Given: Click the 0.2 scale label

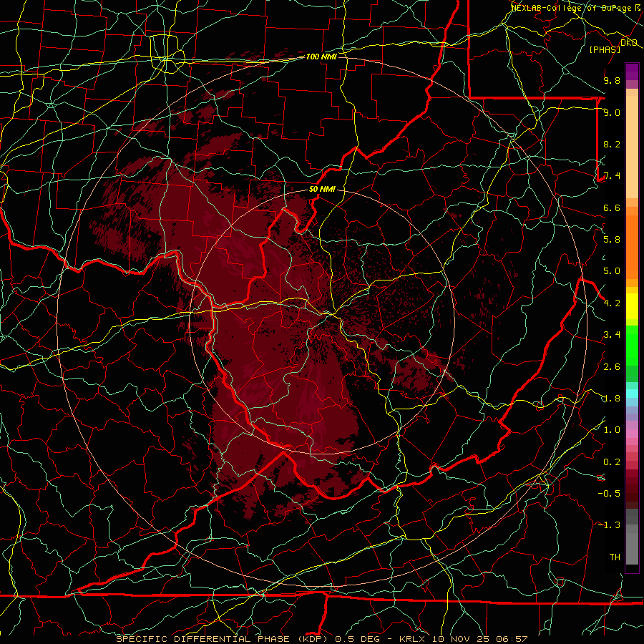Looking at the screenshot, I should click(612, 462).
